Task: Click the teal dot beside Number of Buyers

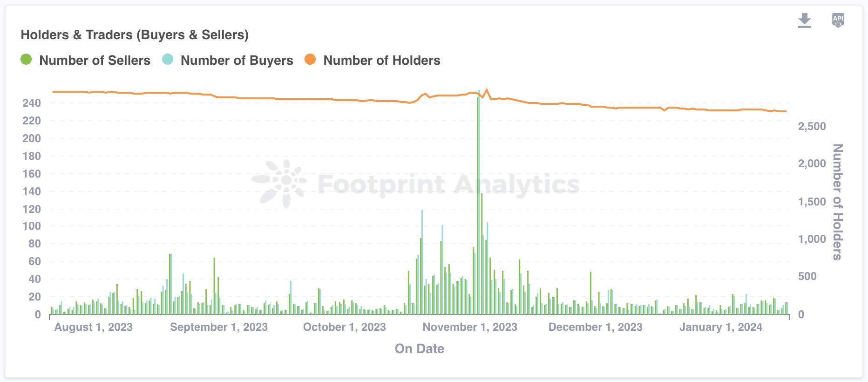Action: click(x=168, y=60)
